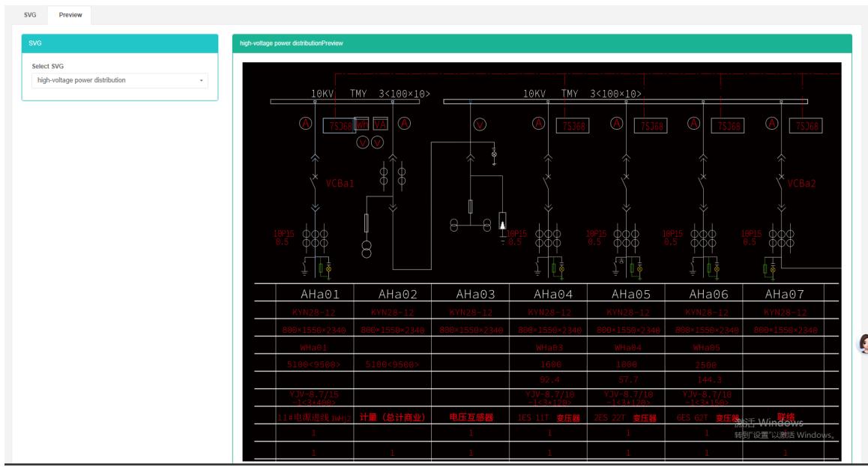Click the VA meter symbol

point(380,124)
